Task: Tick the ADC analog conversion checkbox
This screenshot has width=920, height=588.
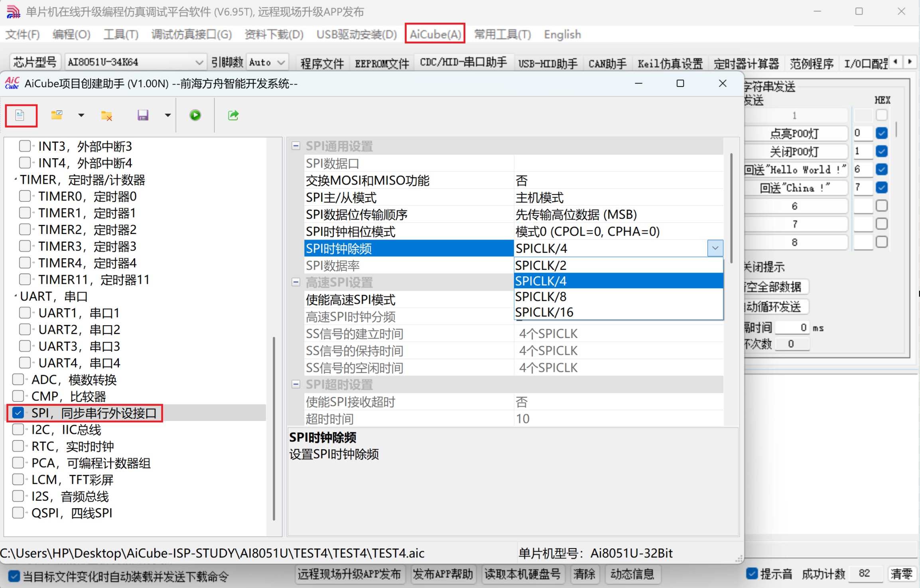Action: (18, 380)
